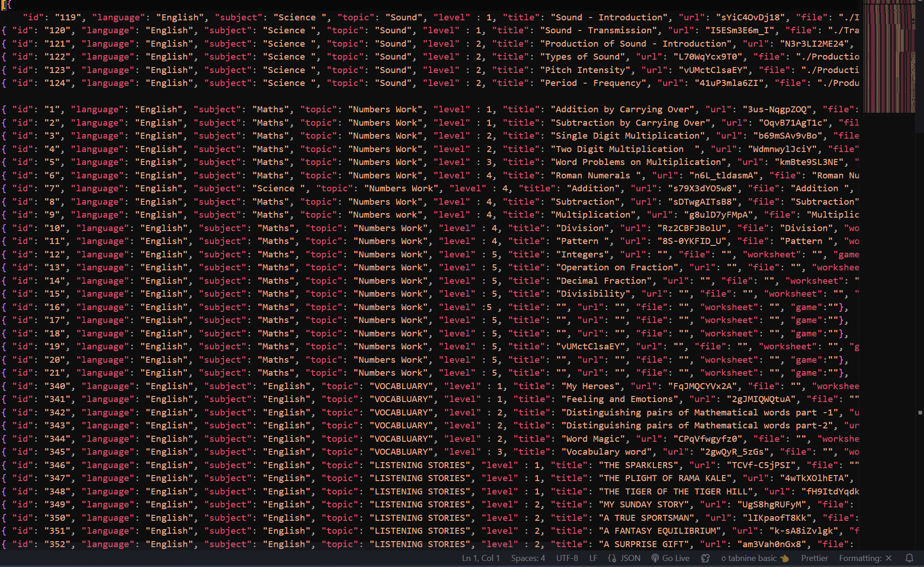924x567 pixels.
Task: Select the UTF-8 encoding indicator
Action: 567,558
